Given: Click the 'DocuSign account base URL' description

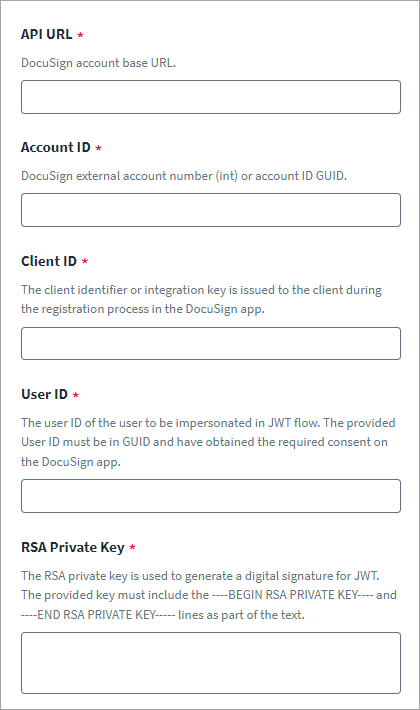Looking at the screenshot, I should point(98,63).
